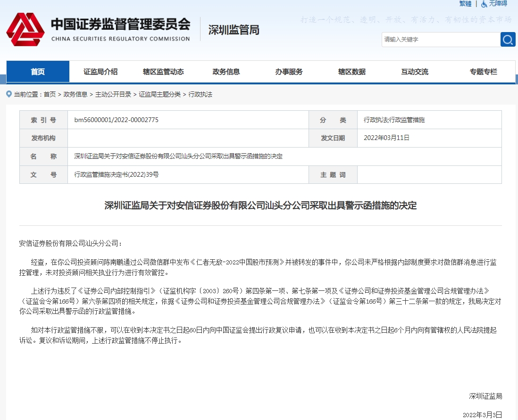Image resolution: width=518 pixels, height=420 pixels.
Task: Click the bold article headline
Action: click(260, 206)
